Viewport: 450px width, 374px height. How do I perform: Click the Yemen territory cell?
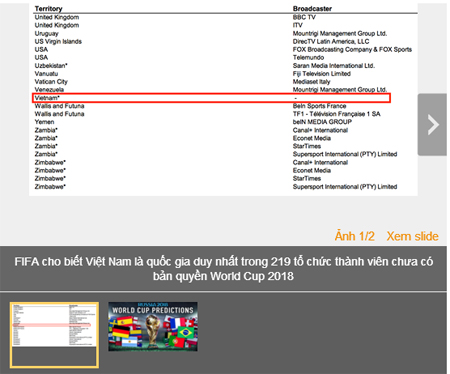44,122
